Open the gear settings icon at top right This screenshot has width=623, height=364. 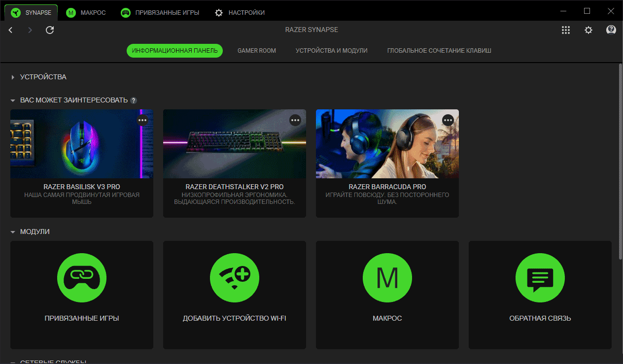588,30
